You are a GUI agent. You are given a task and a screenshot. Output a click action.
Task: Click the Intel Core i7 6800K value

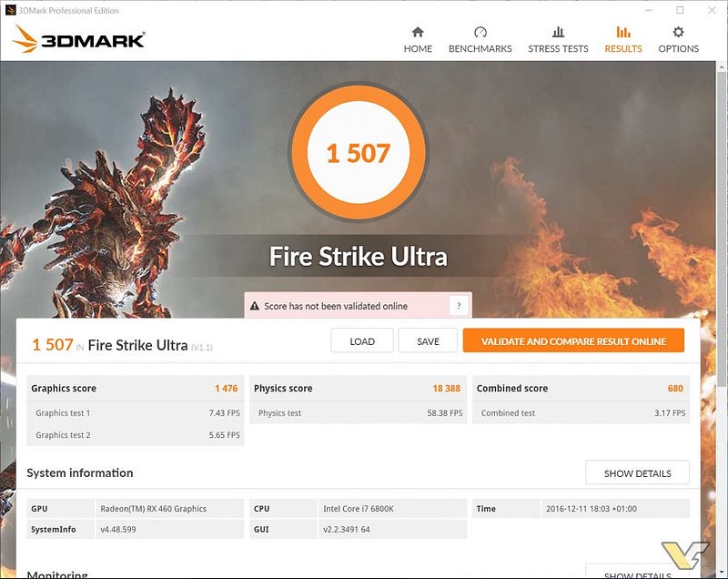click(358, 508)
